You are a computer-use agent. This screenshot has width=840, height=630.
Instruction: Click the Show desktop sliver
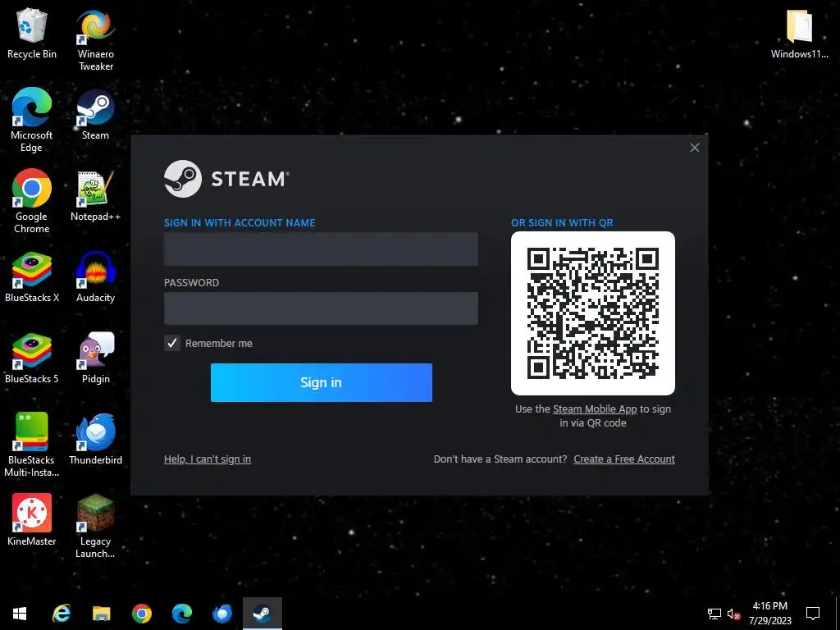(x=838, y=614)
